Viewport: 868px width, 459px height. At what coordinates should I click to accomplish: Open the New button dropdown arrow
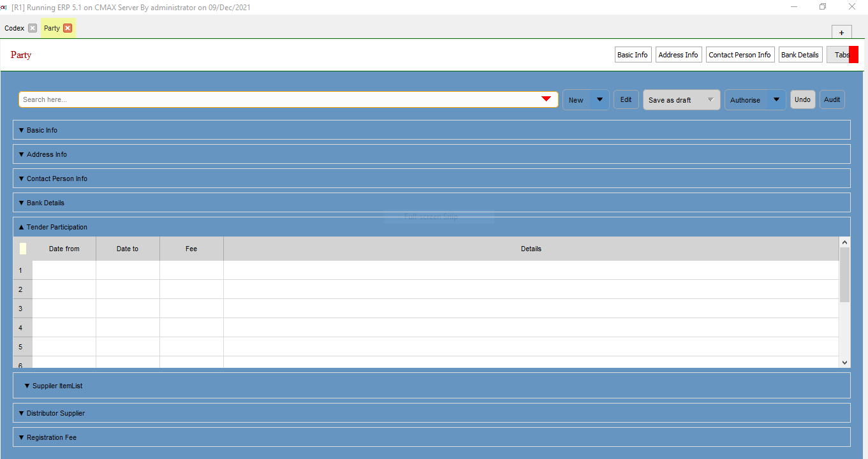(x=600, y=99)
